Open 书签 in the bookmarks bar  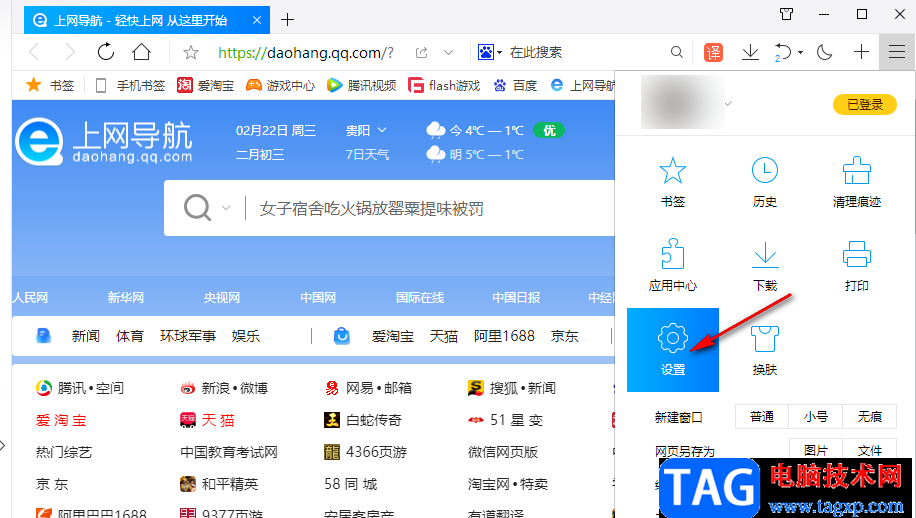[x=50, y=85]
